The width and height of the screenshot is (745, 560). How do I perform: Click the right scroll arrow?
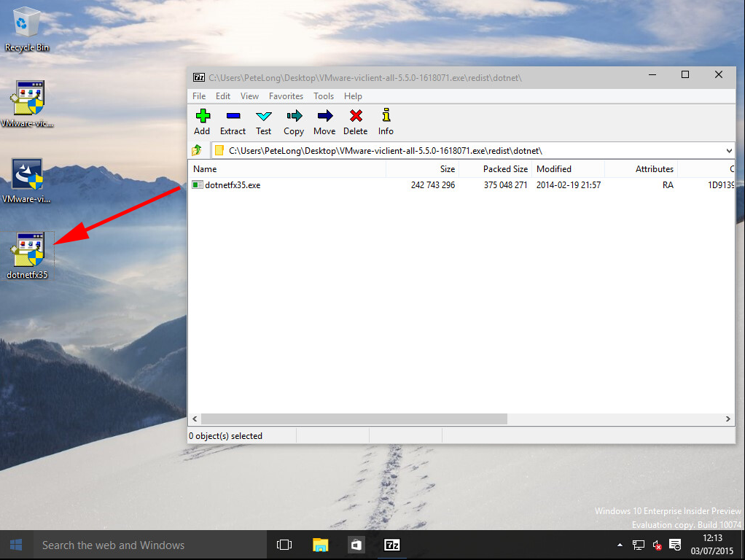point(728,419)
